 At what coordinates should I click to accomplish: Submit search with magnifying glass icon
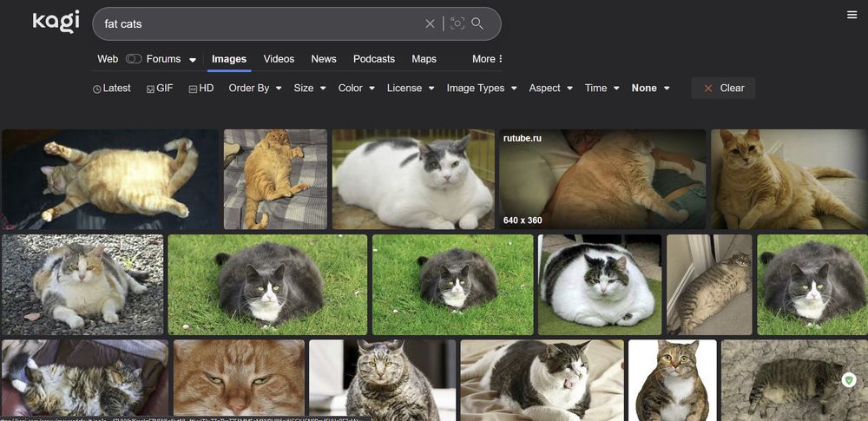[x=477, y=23]
